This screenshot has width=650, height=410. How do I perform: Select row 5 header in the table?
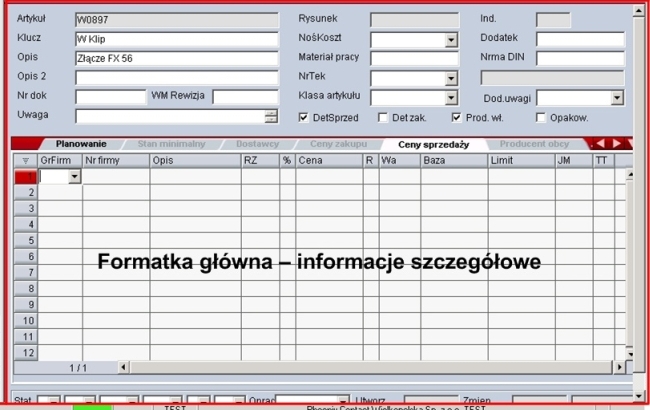[x=26, y=240]
